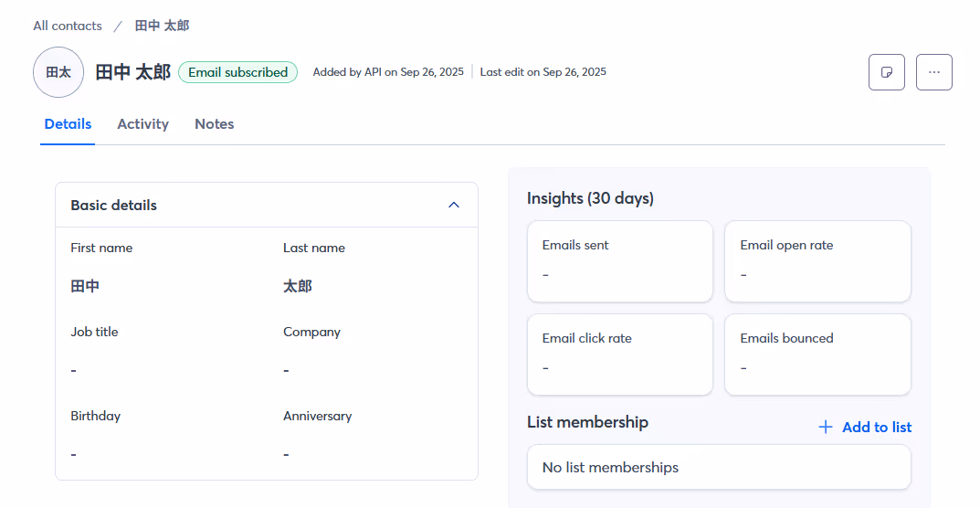Switch to the Details tab

pyautogui.click(x=68, y=124)
